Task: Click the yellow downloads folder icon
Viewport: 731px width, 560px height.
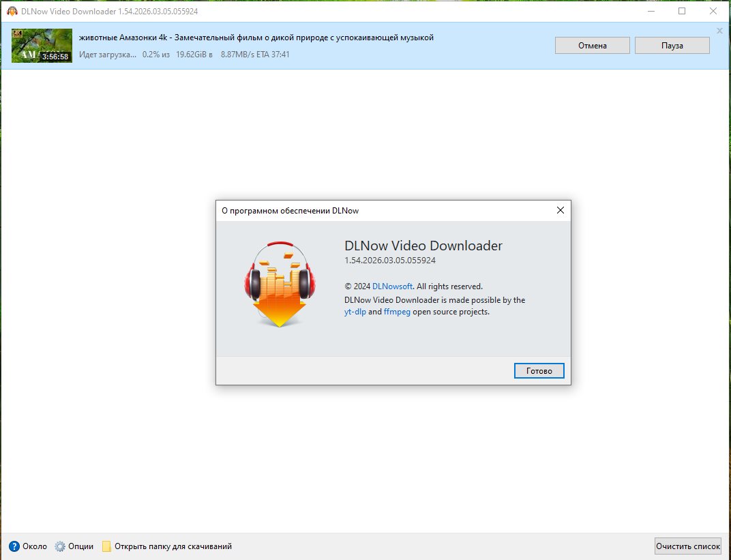Action: coord(106,546)
